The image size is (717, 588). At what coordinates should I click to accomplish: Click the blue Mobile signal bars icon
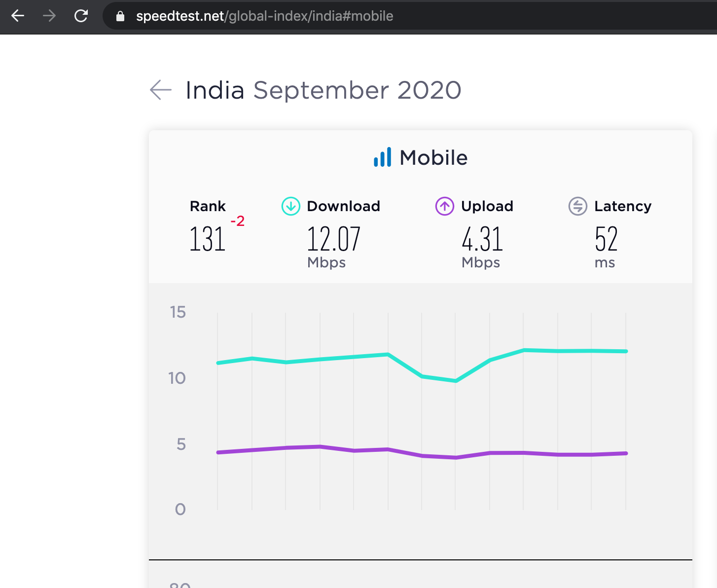[382, 157]
